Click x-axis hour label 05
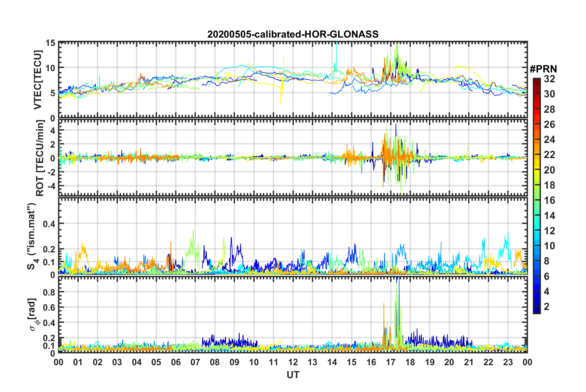The height and width of the screenshot is (392, 586). tap(156, 362)
